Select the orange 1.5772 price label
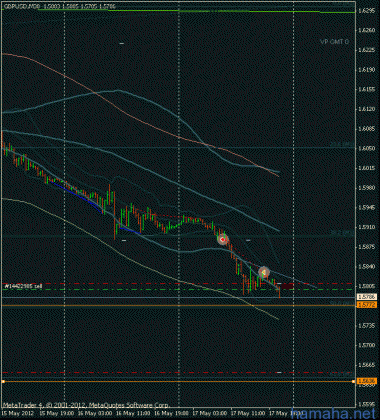380x420 pixels. tap(362, 305)
